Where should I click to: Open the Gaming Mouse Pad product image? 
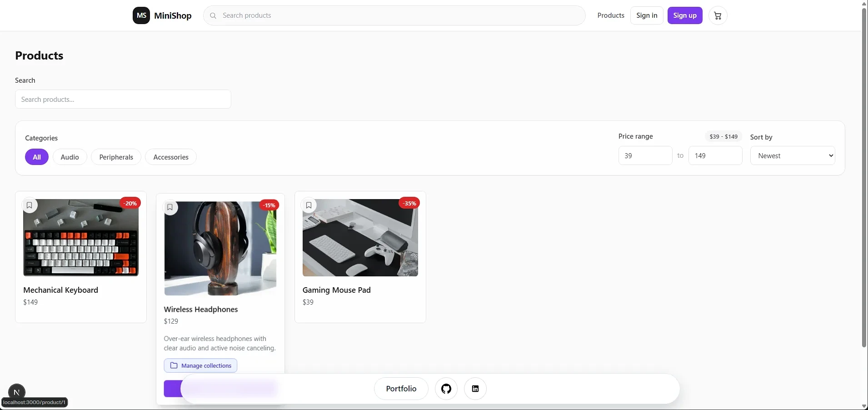pos(360,238)
